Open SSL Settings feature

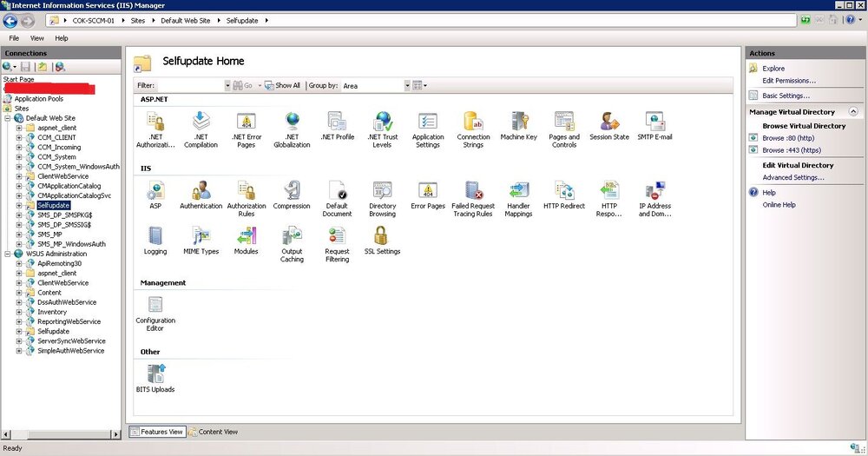point(383,241)
